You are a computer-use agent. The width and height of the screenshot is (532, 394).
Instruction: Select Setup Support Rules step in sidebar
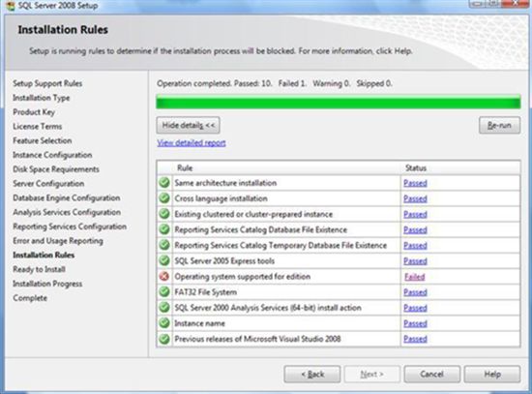pyautogui.click(x=47, y=83)
